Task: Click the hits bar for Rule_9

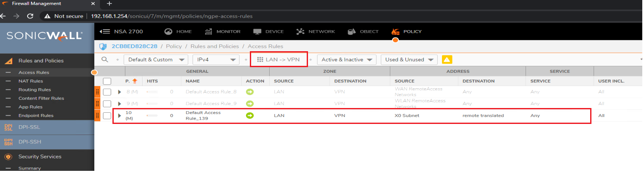Action: (152, 104)
